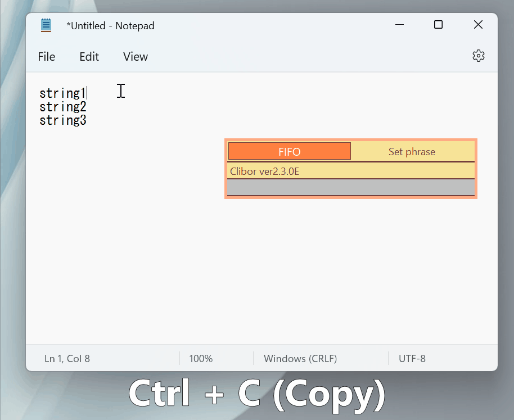514x420 pixels.
Task: Close the Notepad window
Action: [478, 25]
